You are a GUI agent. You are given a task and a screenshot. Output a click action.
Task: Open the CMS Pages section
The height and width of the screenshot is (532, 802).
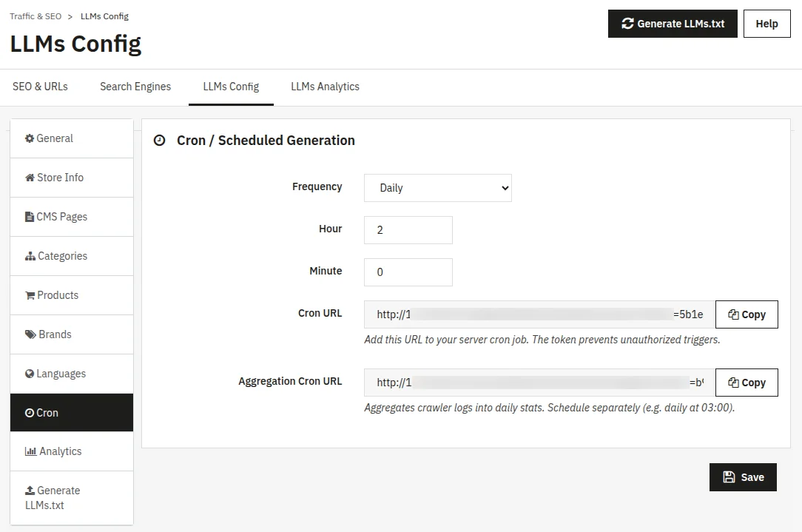coord(72,217)
